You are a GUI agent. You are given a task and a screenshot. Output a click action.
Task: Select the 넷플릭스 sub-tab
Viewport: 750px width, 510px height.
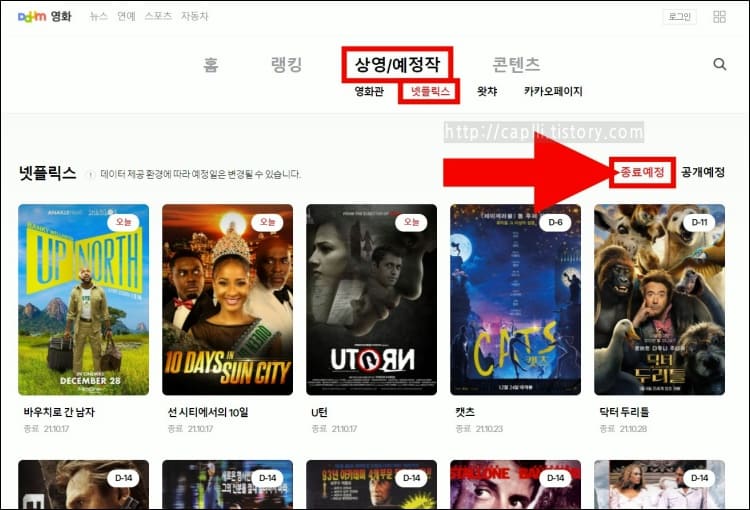click(x=430, y=91)
